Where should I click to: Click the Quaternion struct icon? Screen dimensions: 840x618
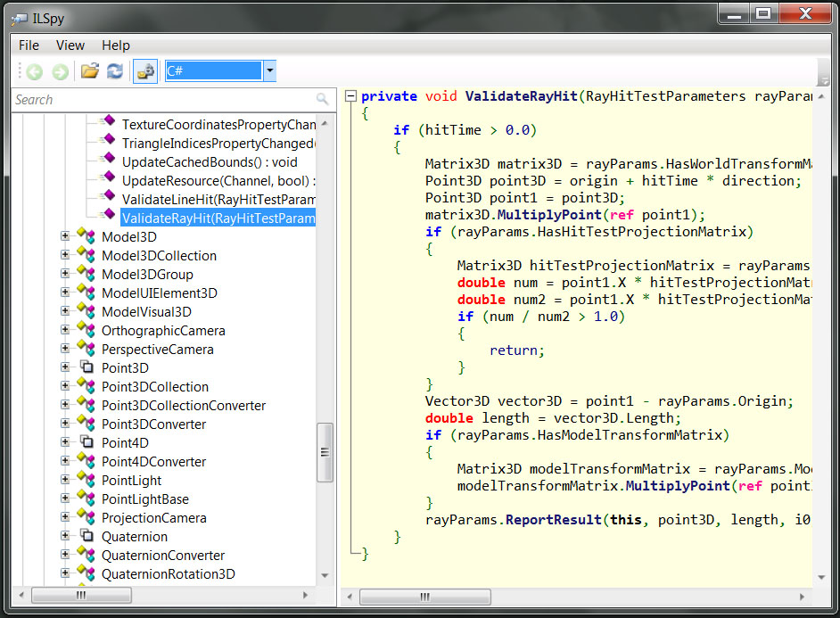[86, 536]
